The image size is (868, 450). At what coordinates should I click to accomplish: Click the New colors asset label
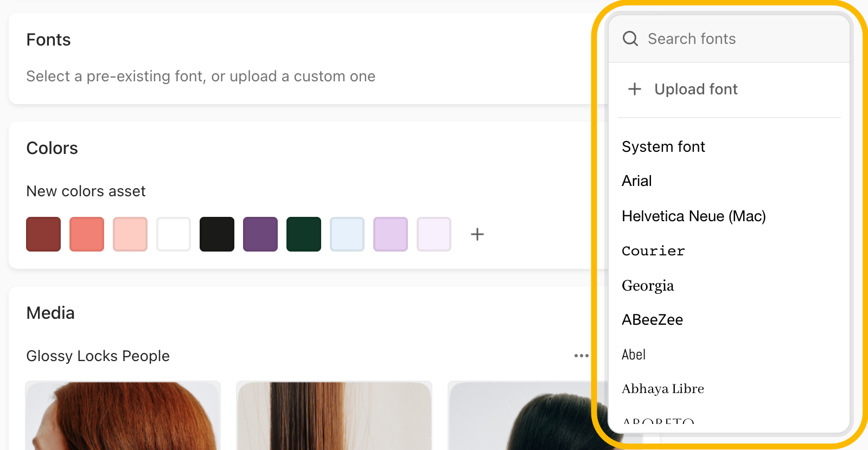pyautogui.click(x=86, y=191)
